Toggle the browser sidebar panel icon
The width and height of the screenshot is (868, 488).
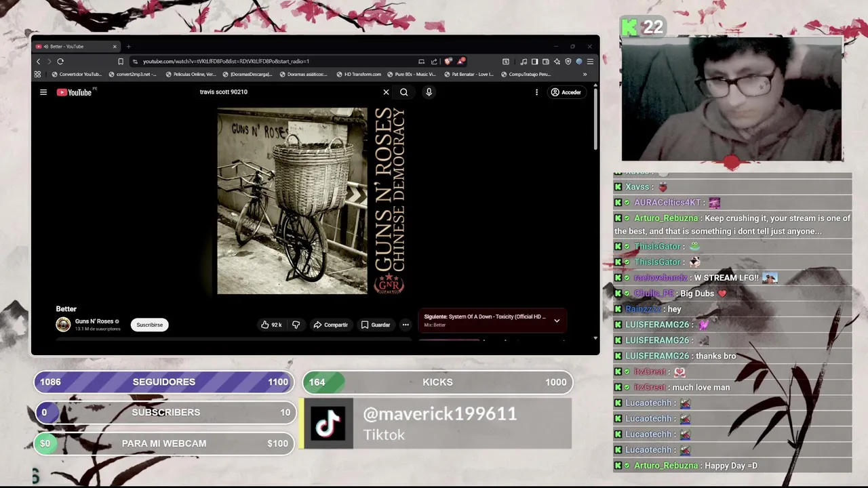534,62
